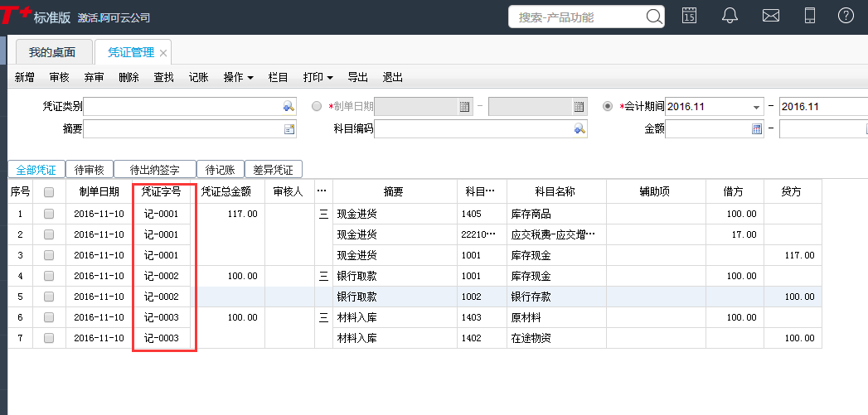Check the checkbox for row 1
Viewport: 868px width, 415px height.
point(49,214)
